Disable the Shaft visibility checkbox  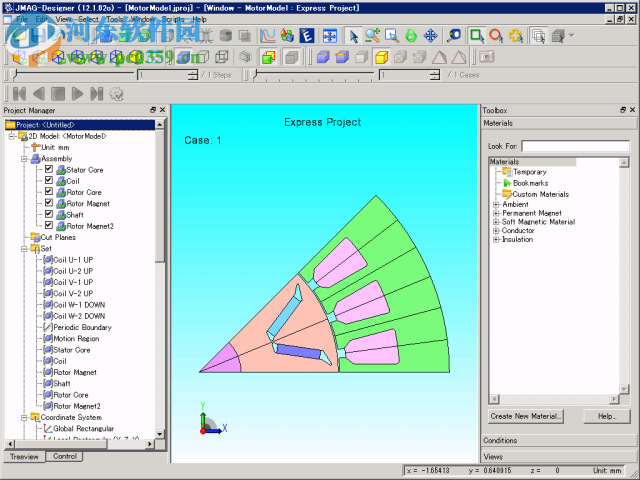coord(48,214)
